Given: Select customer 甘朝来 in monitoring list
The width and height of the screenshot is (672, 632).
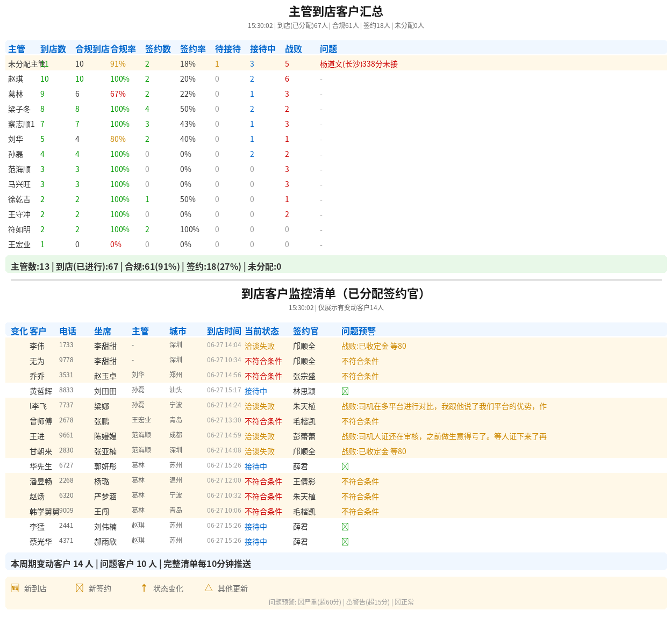Looking at the screenshot, I should [x=41, y=451].
